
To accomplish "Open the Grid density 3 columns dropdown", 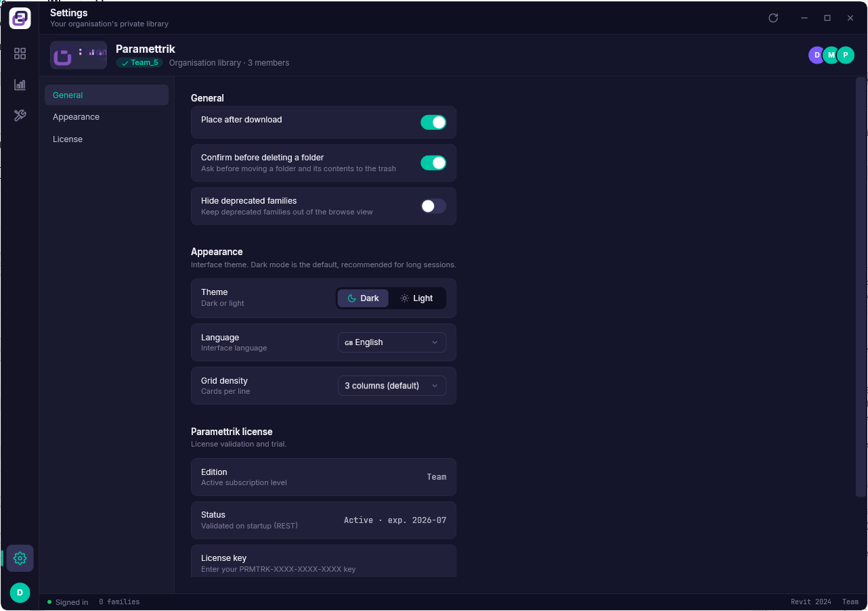I will point(392,386).
